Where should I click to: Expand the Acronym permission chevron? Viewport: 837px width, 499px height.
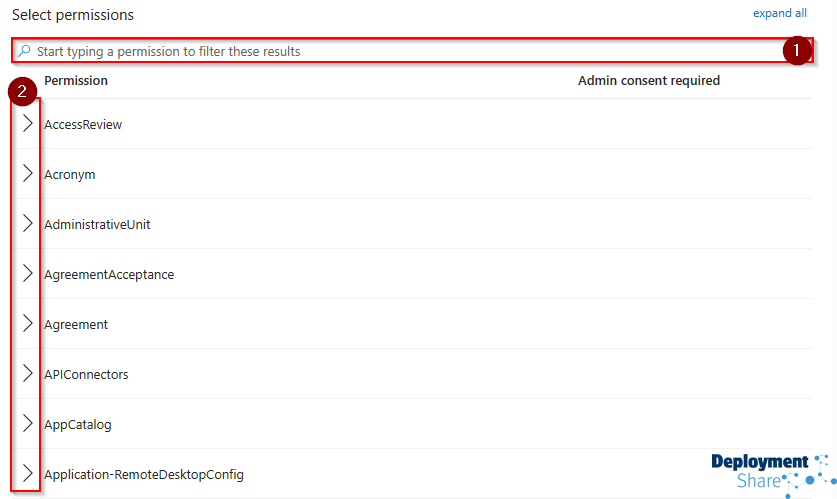(x=27, y=174)
